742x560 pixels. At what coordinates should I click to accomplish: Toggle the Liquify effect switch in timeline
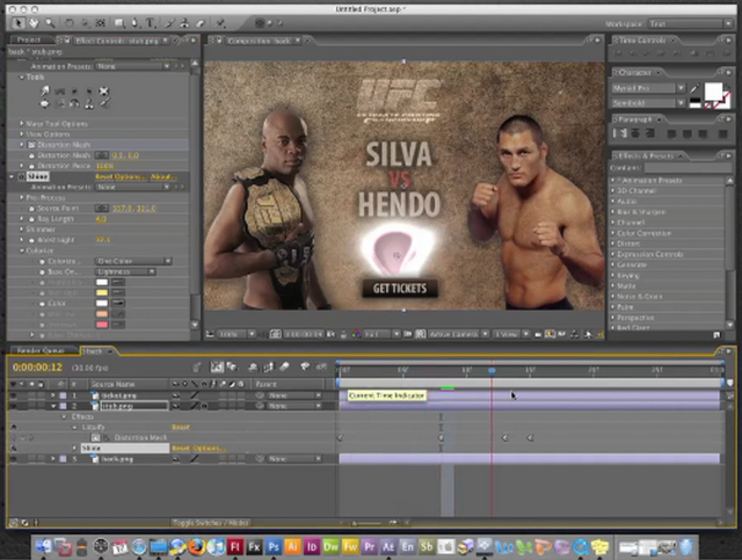click(x=14, y=427)
